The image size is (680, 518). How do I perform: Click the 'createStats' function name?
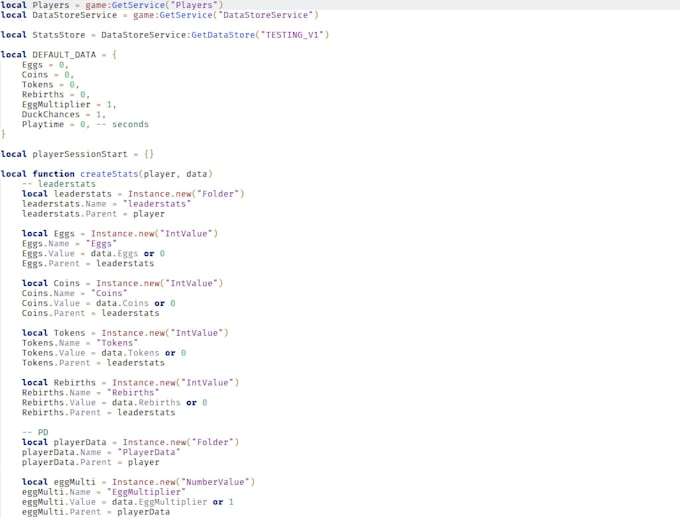[x=109, y=174]
